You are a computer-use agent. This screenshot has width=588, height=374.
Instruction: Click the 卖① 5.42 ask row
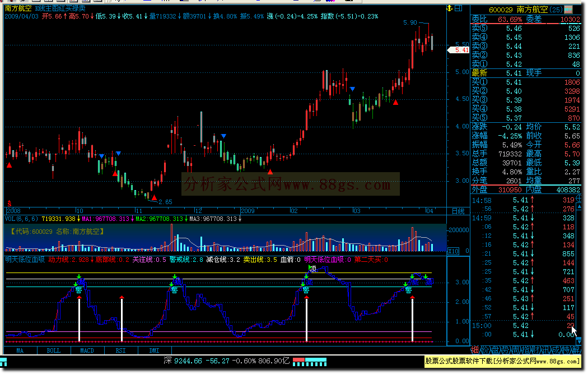(526, 64)
